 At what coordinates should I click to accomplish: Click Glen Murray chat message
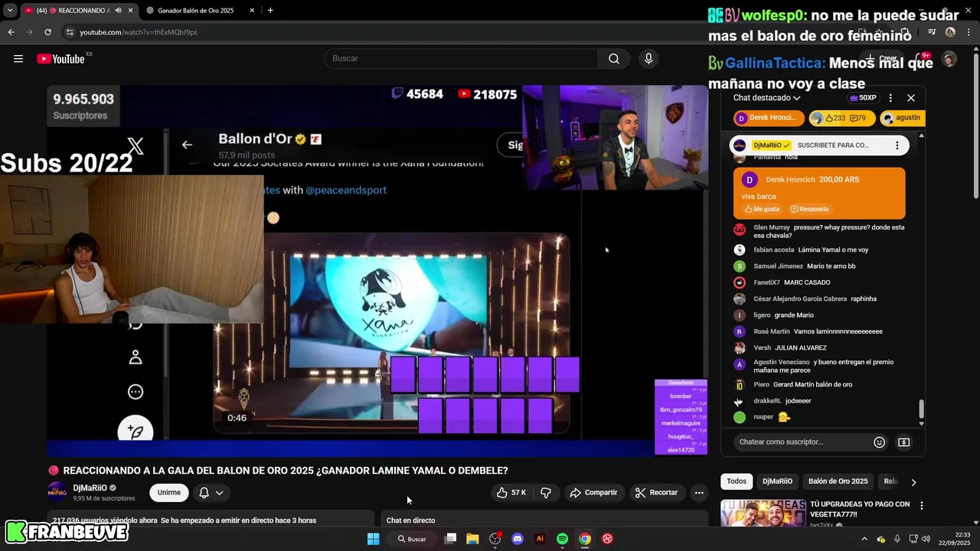819,231
